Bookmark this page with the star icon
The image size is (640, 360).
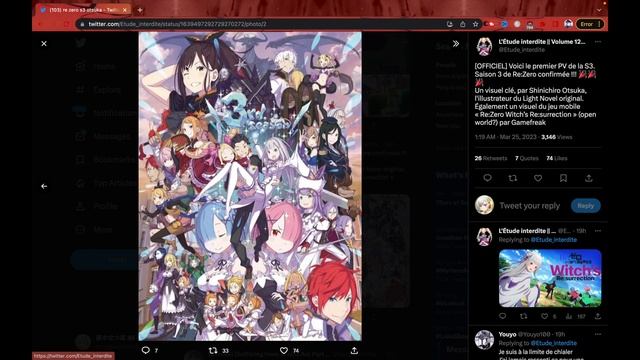(476, 24)
